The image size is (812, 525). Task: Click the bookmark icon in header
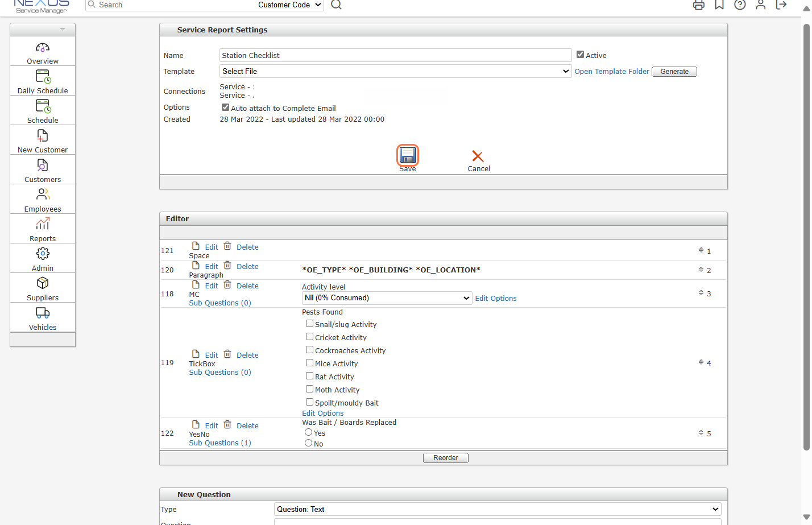point(719,5)
